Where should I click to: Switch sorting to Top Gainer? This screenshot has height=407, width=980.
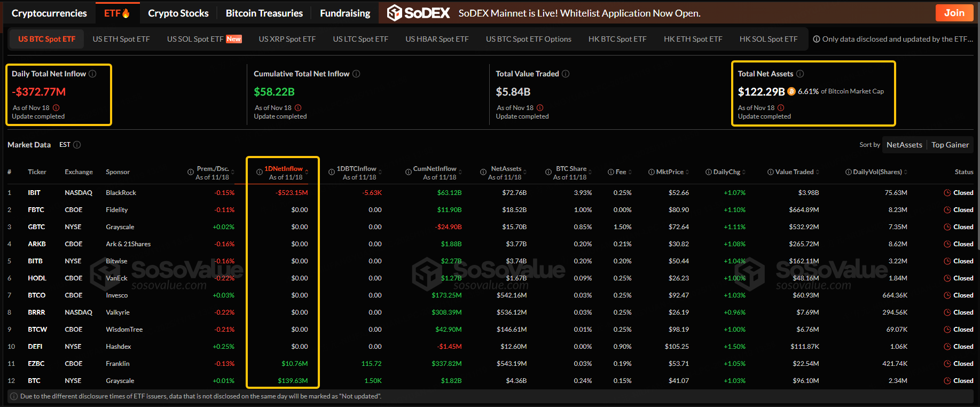950,145
